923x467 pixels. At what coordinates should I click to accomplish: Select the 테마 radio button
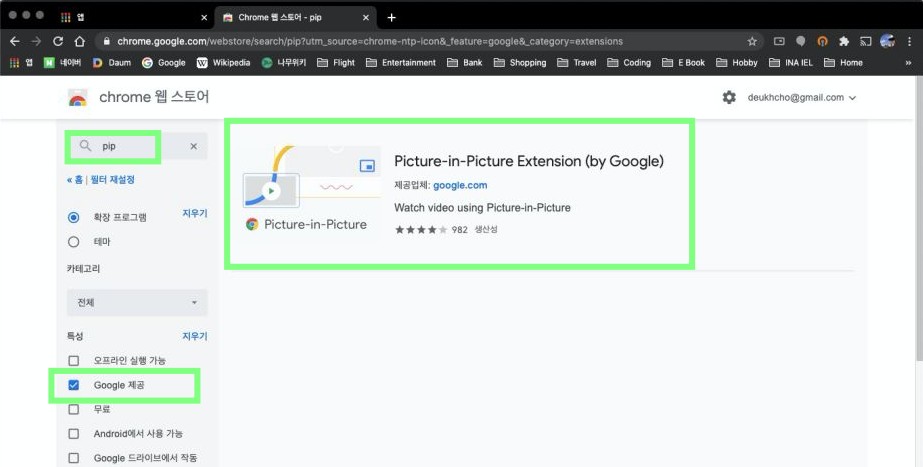click(x=73, y=242)
